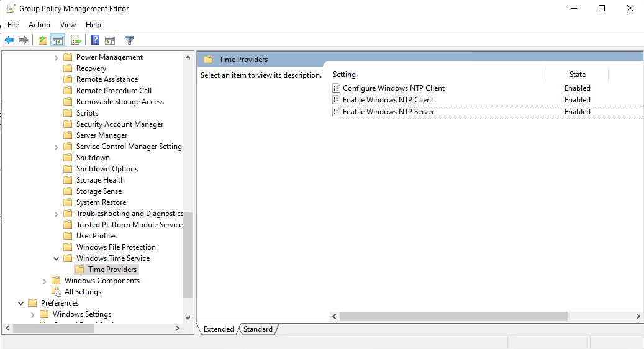Click the Back arrow toolbar icon
The width and height of the screenshot is (644, 349).
click(x=9, y=40)
